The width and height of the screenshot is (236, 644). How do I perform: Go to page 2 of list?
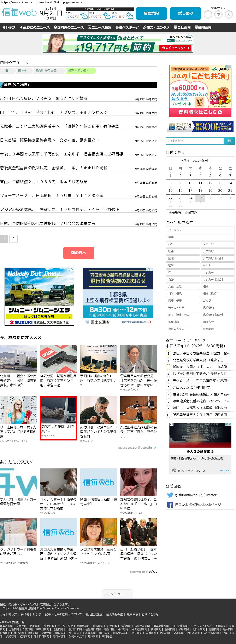(13, 239)
